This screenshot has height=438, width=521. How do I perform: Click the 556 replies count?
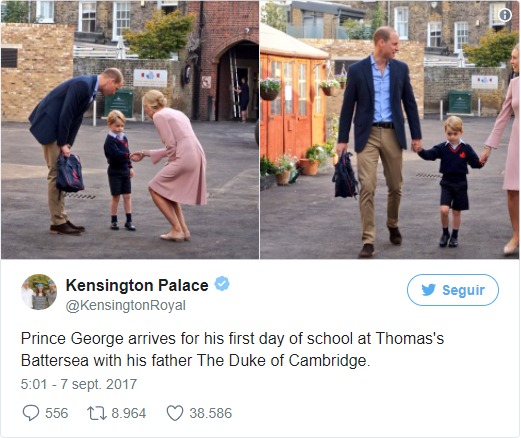(x=57, y=413)
